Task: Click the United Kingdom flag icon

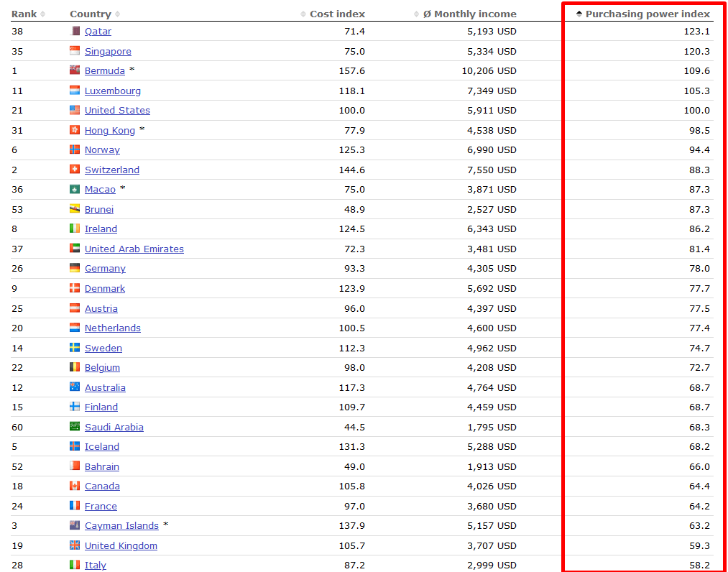Action: tap(75, 545)
